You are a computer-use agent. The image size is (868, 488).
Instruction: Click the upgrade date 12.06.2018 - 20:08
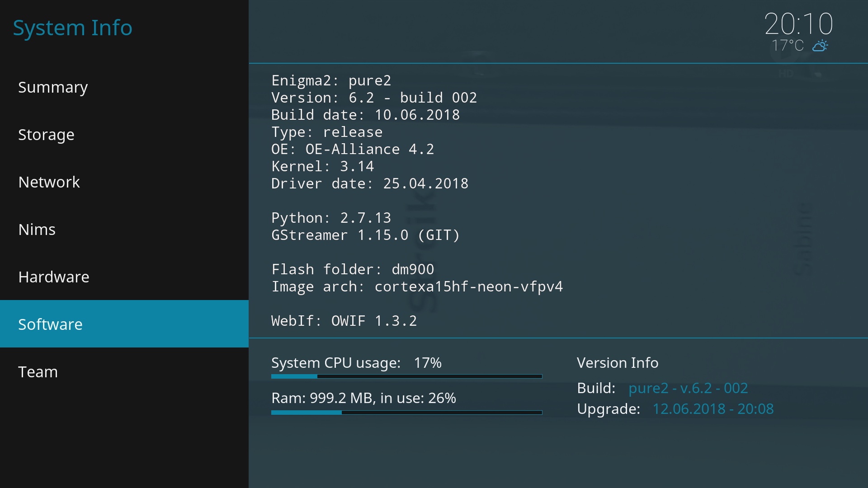[713, 409]
